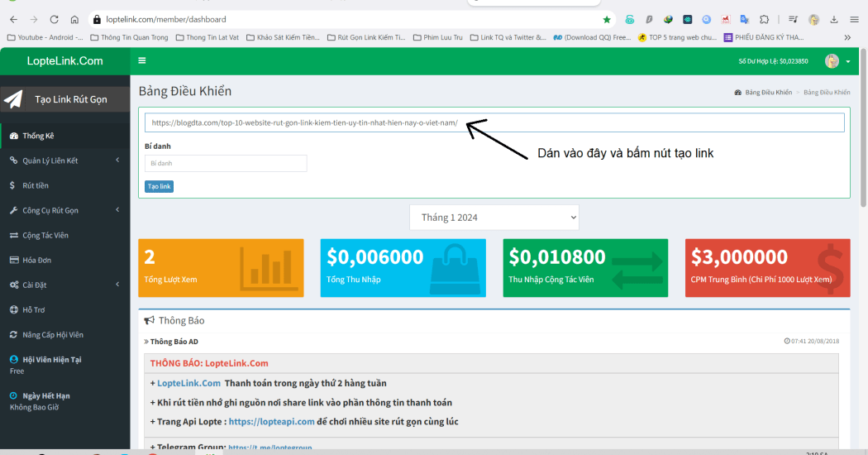
Task: Open the user avatar dropdown in header
Action: (x=832, y=61)
